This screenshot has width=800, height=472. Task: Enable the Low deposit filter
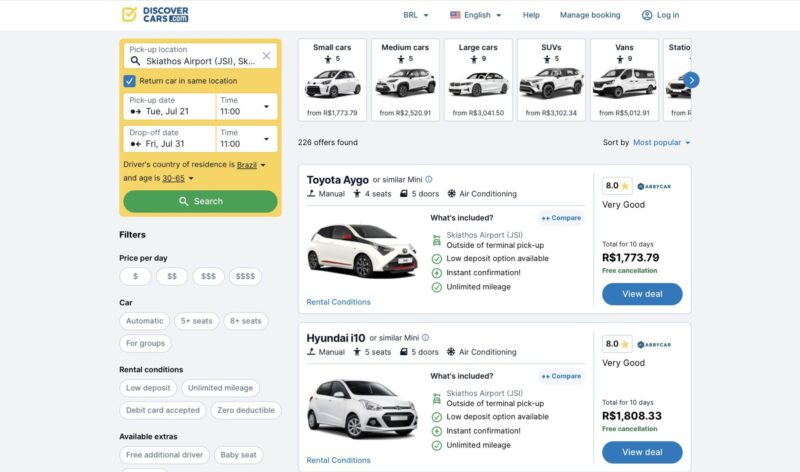point(148,388)
